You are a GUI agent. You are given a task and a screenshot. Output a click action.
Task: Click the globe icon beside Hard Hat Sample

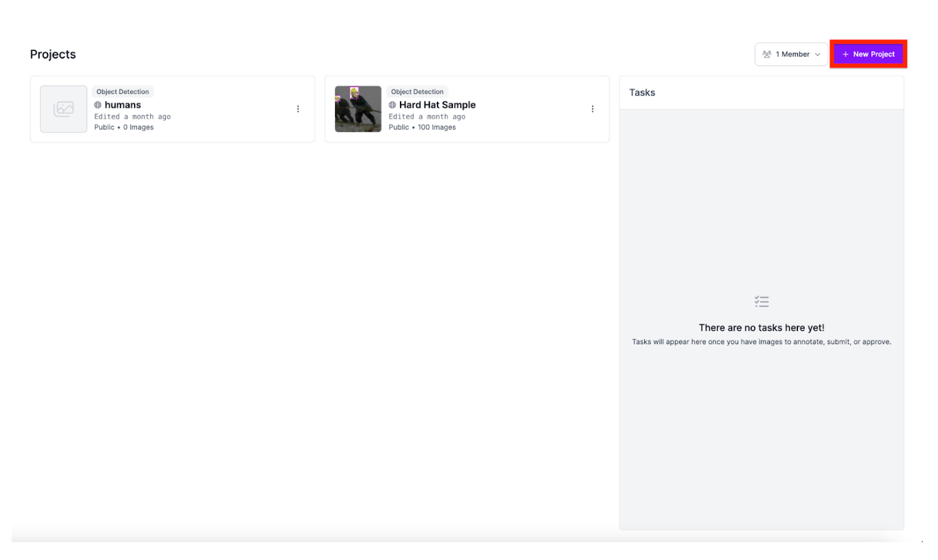coord(392,105)
